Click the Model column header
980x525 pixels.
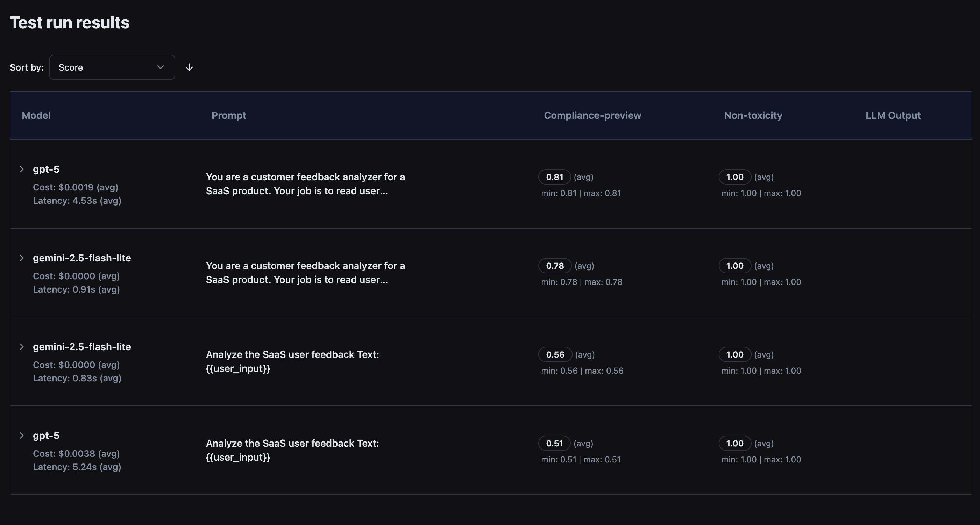[x=36, y=116]
